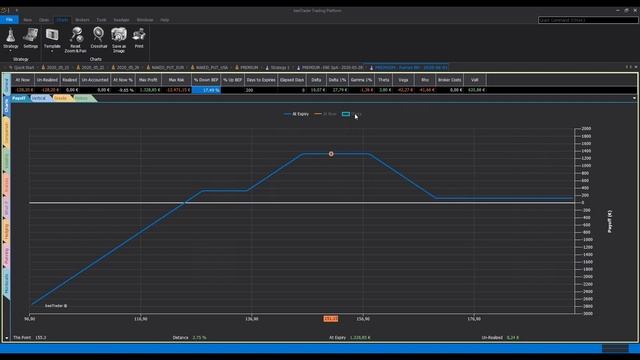Image resolution: width=640 pixels, height=360 pixels.
Task: Switch to the Strategy 1 document tab
Action: (278, 67)
